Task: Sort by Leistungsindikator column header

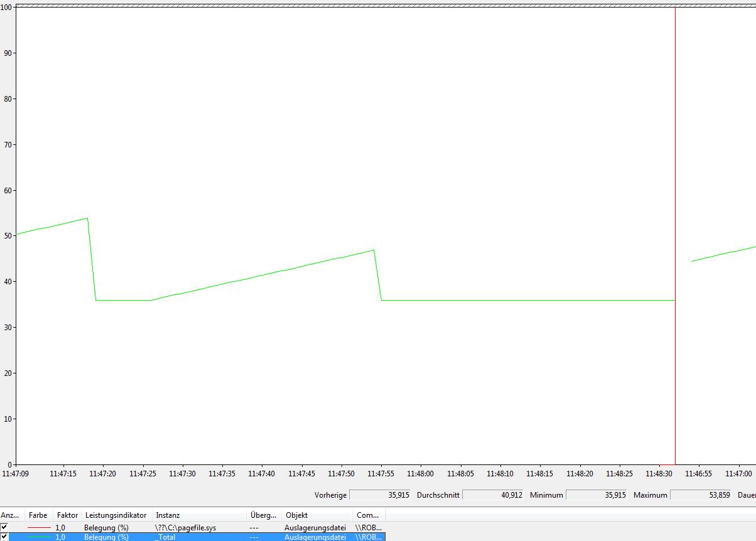Action: [116, 515]
